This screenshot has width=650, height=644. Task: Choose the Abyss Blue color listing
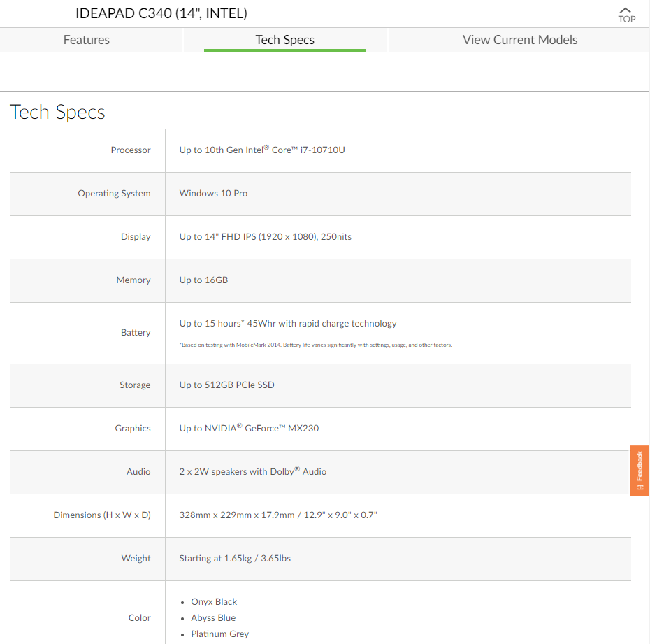tap(213, 617)
